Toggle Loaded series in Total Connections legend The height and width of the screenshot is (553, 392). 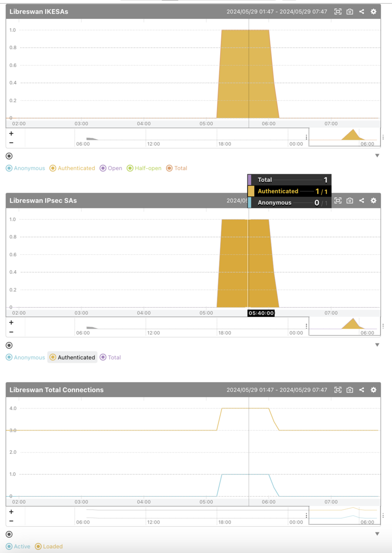click(49, 547)
